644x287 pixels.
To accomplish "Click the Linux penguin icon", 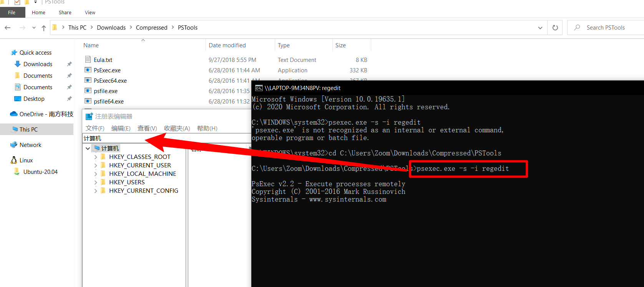I will [14, 160].
